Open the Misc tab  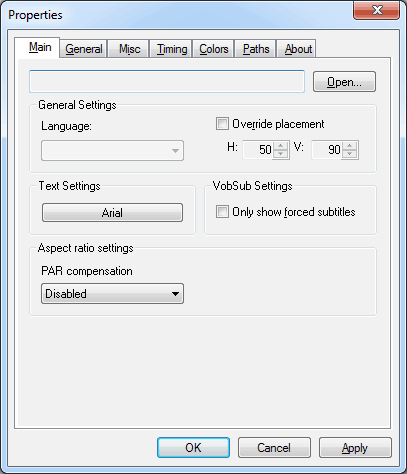(129, 49)
